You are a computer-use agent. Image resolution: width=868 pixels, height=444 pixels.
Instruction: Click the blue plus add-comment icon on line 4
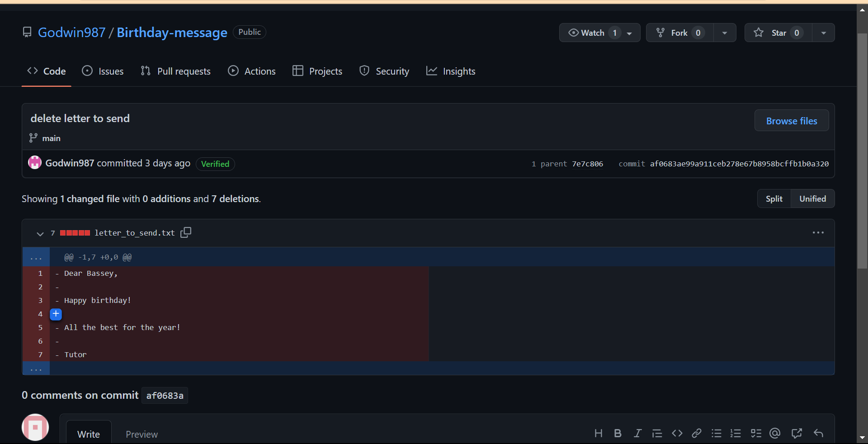[x=56, y=314]
